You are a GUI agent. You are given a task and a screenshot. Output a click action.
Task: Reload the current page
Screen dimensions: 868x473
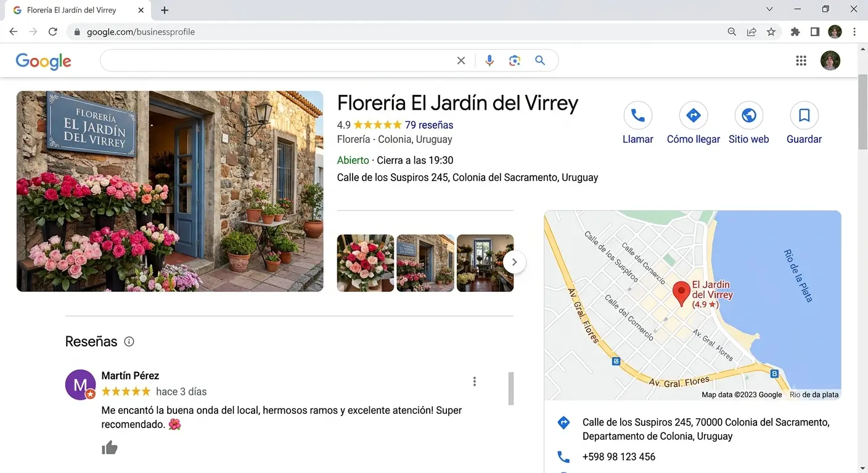(53, 32)
